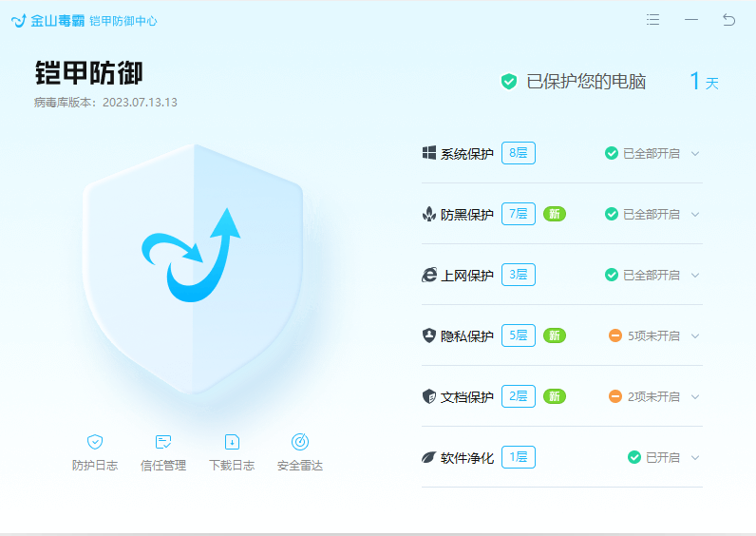Viewport: 756px width, 536px height.
Task: Click orange warning icon in 隐私保护 row
Action: pos(615,335)
